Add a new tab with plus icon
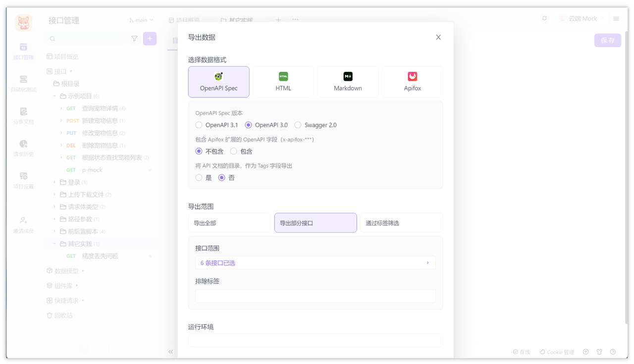This screenshot has width=634, height=364. [278, 20]
